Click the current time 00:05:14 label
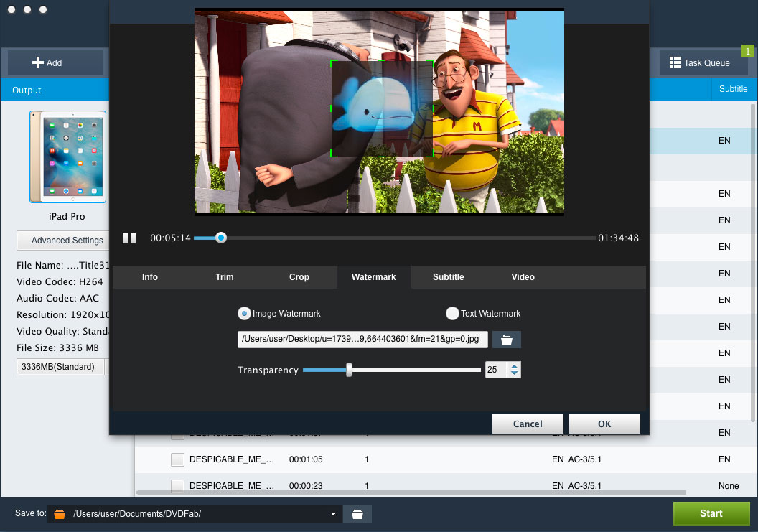Viewport: 758px width, 532px height. 170,238
